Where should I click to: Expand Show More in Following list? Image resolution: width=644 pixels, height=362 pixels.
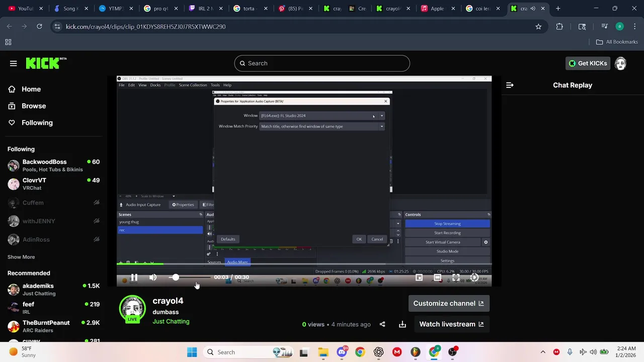click(21, 257)
